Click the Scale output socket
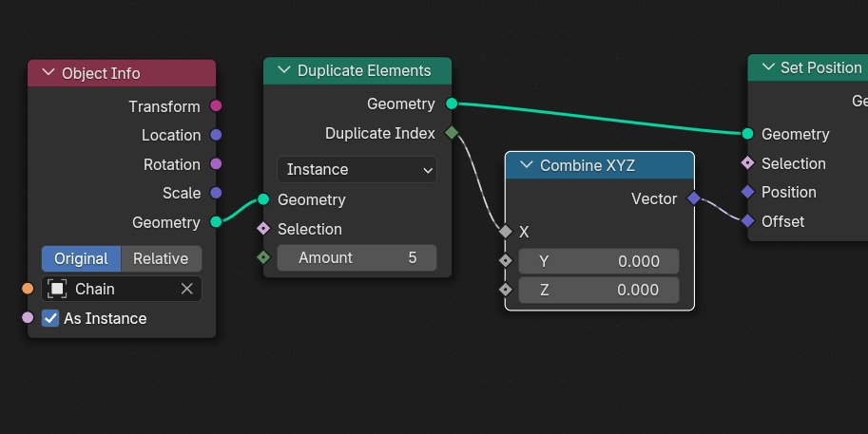 [x=216, y=193]
